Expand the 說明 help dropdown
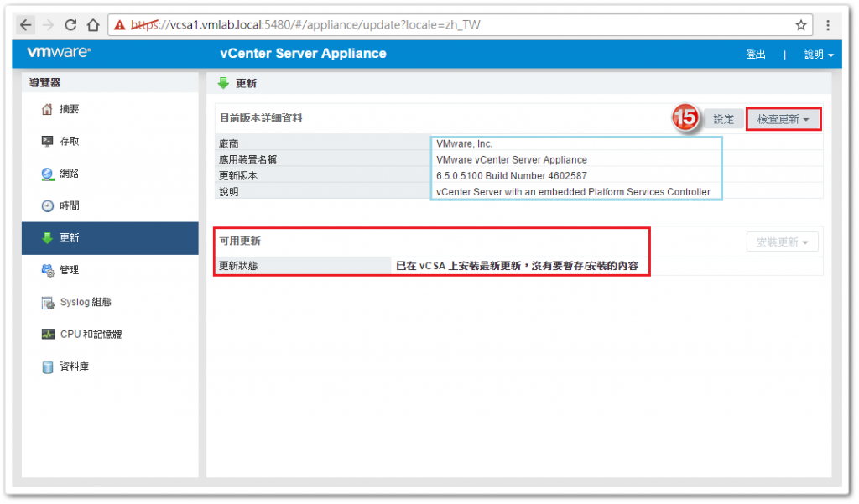859x504 pixels. click(x=819, y=55)
